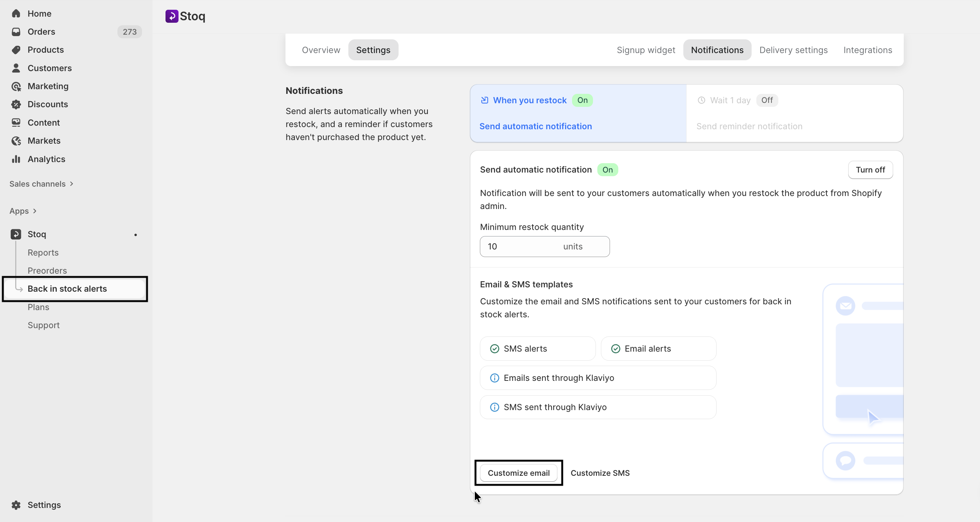Open the Home icon in sidebar
This screenshot has width=980, height=522.
coord(16,14)
